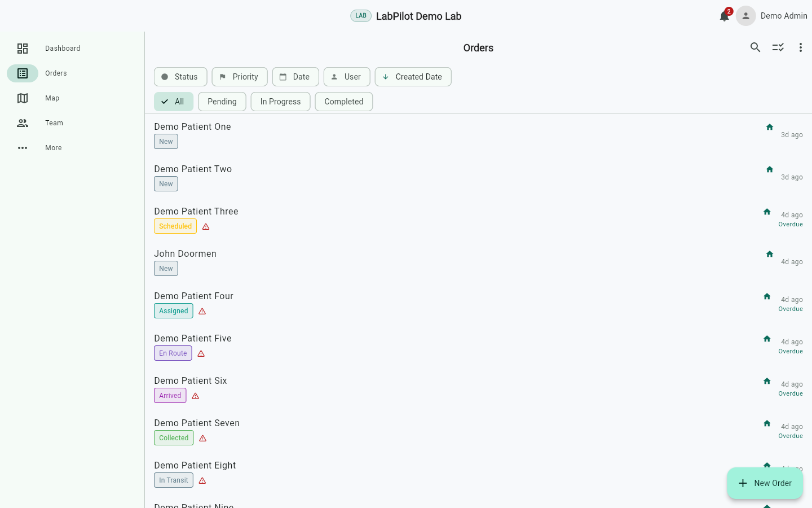
Task: Click the home icon for Demo Patient Three
Action: pos(767,212)
